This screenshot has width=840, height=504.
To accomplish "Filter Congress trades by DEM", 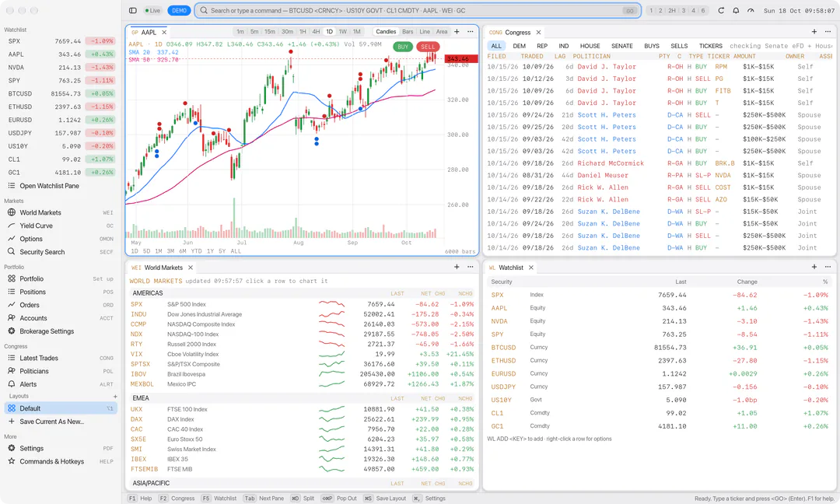I will (x=519, y=46).
